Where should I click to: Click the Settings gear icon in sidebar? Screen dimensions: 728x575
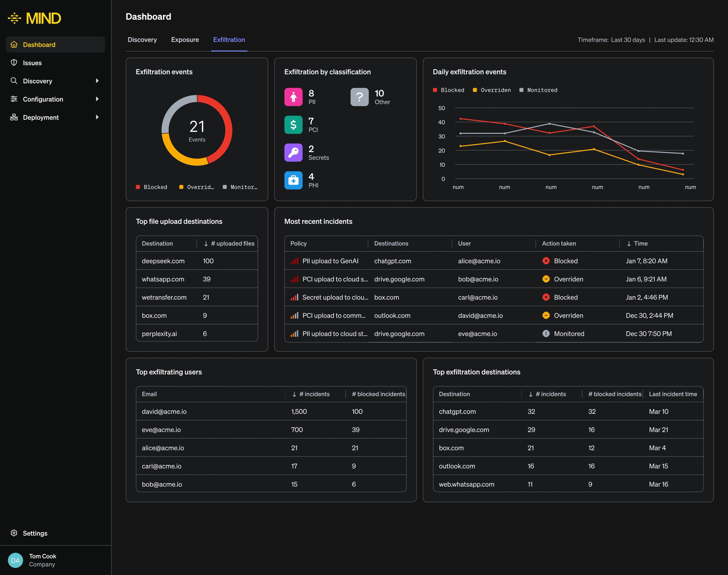pyautogui.click(x=14, y=533)
